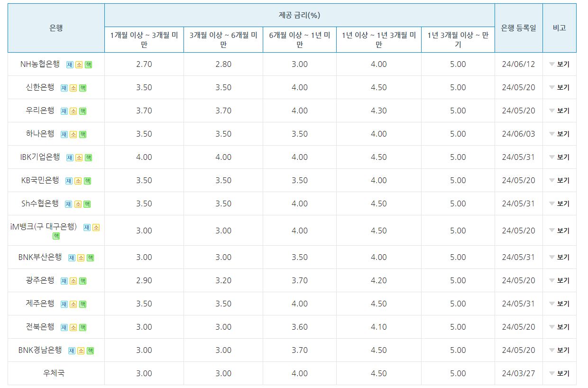Click the '1년 이상 ~ 1년 3개월 미만' header
The image size is (588, 388).
(x=379, y=40)
